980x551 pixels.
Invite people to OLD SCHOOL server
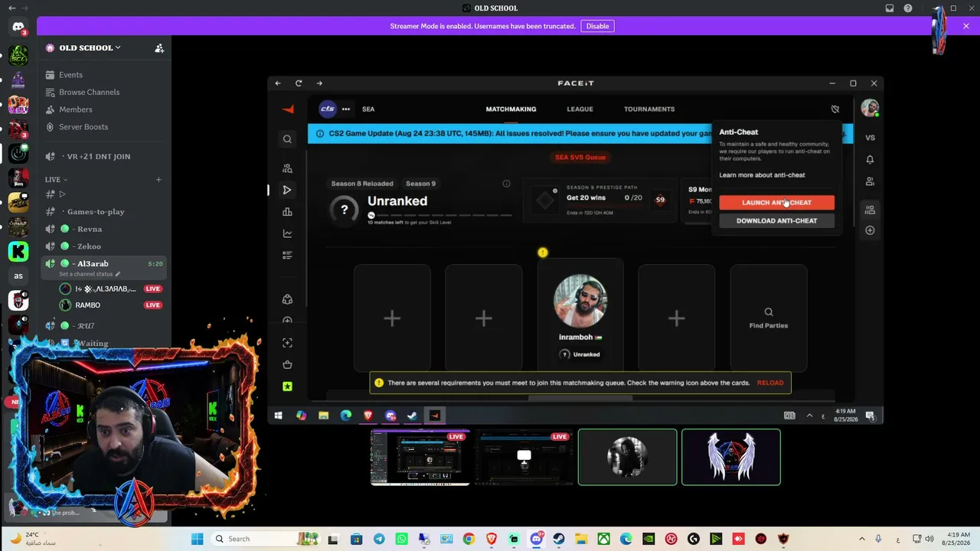[x=159, y=47]
